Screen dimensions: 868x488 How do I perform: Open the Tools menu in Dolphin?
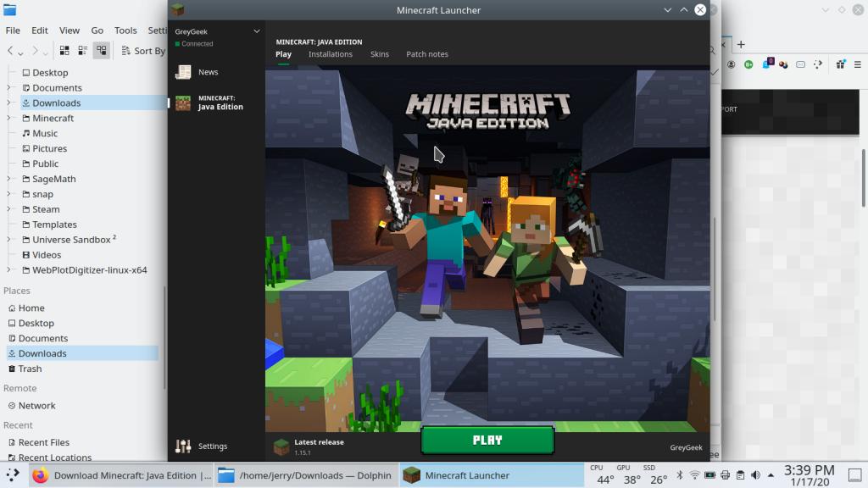(x=125, y=30)
